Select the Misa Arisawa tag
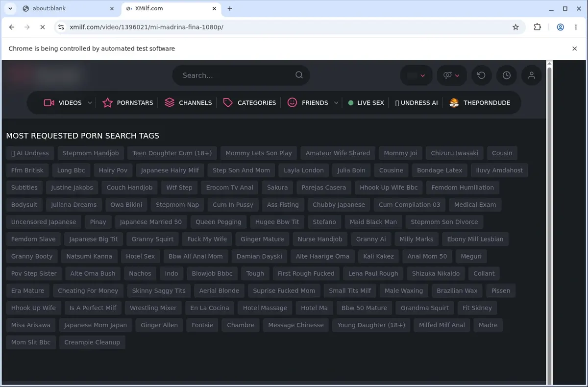Image resolution: width=588 pixels, height=387 pixels. pos(31,325)
